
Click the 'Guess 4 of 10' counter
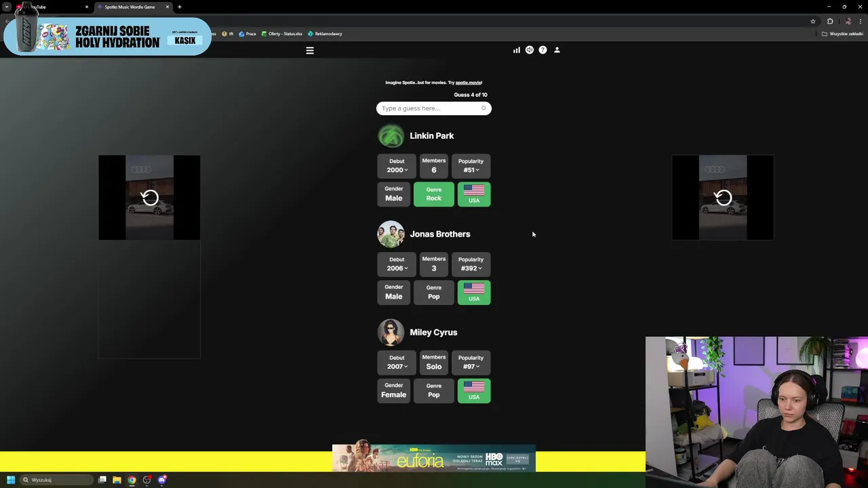[471, 95]
